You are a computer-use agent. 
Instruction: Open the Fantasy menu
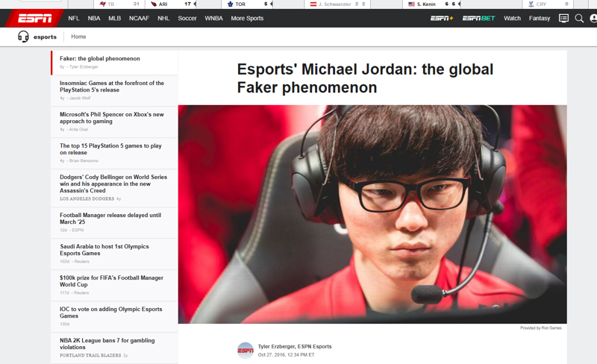tap(540, 19)
